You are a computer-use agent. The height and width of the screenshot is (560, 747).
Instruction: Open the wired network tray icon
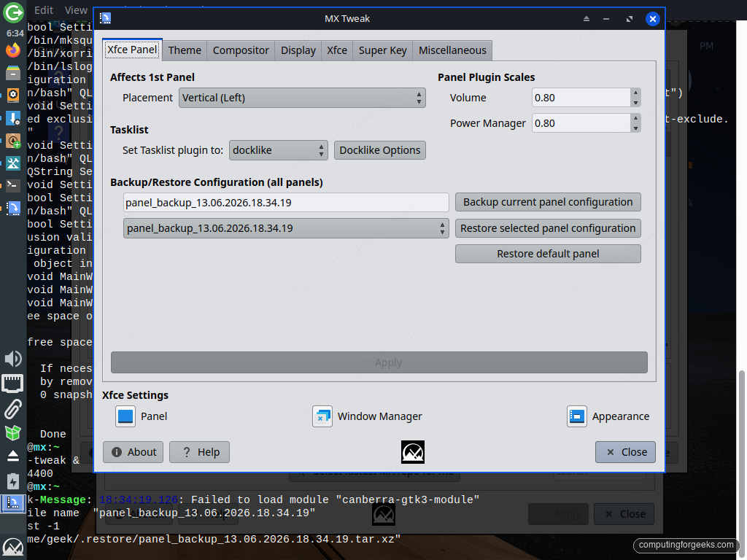point(13,384)
